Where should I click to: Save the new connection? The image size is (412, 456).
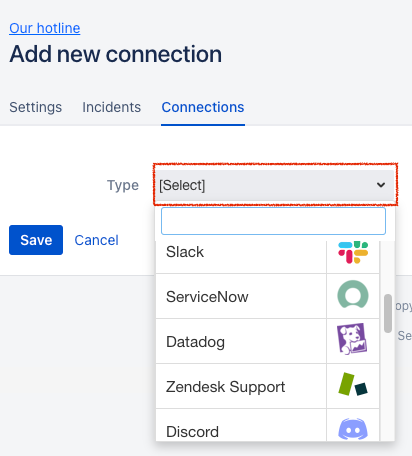(x=36, y=240)
